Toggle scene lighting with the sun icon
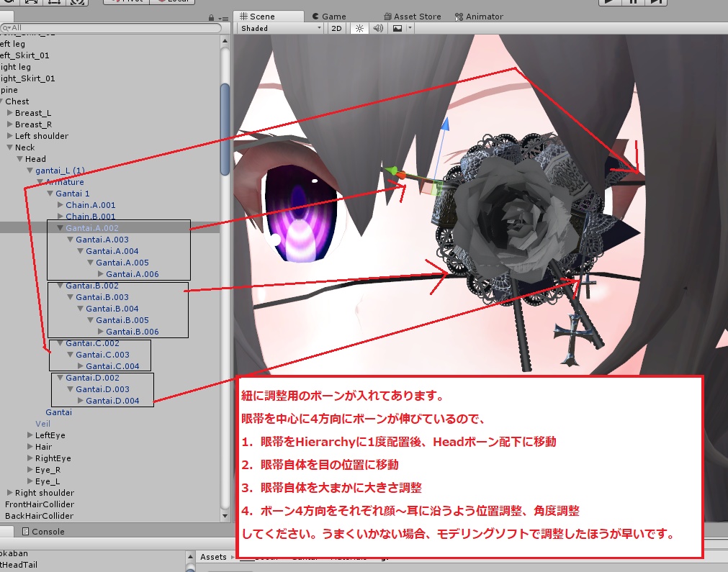Viewport: 728px width, 572px height. 360,28
